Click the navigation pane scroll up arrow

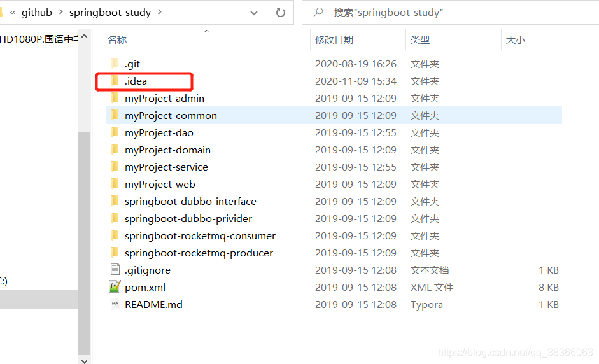click(x=85, y=37)
